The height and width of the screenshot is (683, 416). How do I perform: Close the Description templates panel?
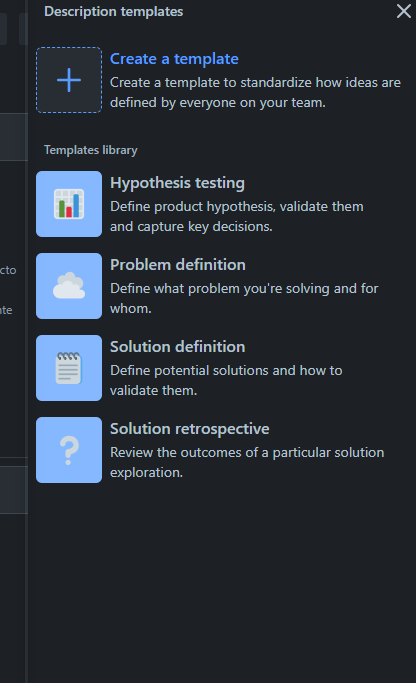point(404,11)
